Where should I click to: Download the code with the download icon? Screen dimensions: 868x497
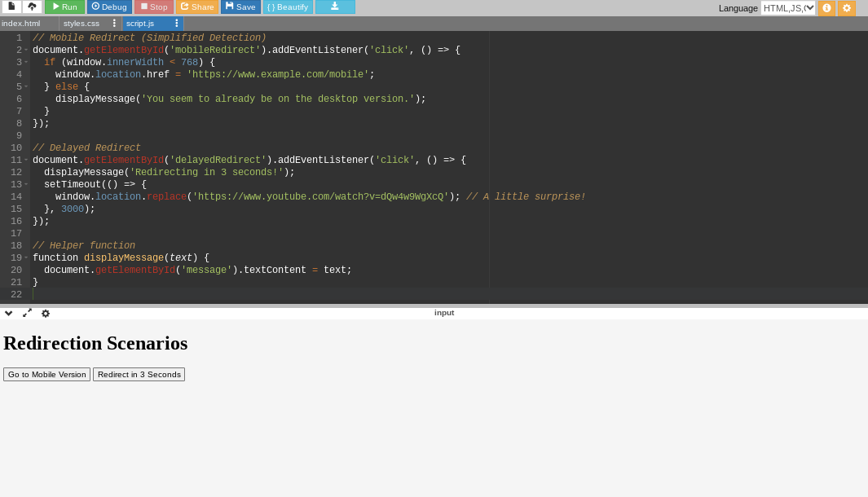[335, 7]
